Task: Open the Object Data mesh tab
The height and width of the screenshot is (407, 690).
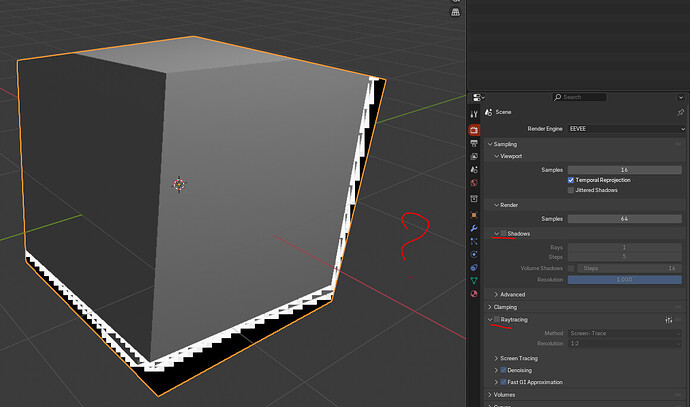Action: (x=474, y=281)
